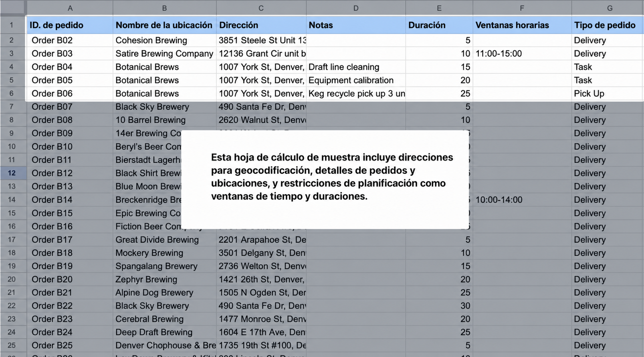Select the '2736 Welton St' address cell
Image resolution: width=644 pixels, height=357 pixels.
point(261,266)
